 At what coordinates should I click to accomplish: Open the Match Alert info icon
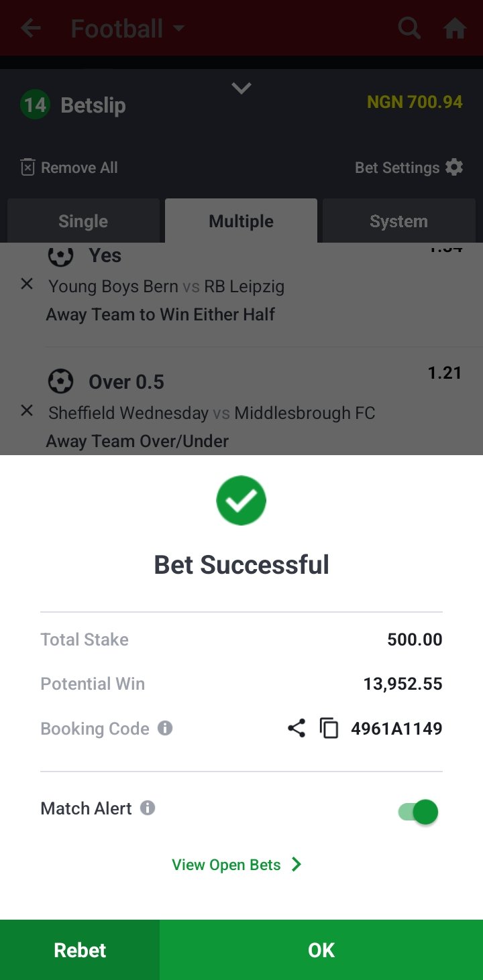pyautogui.click(x=148, y=808)
